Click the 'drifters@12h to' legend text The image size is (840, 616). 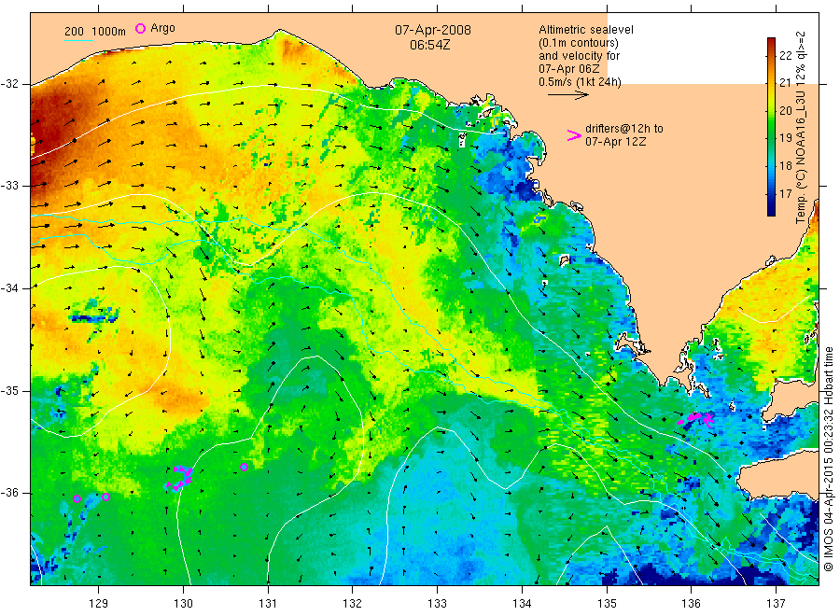[624, 129]
